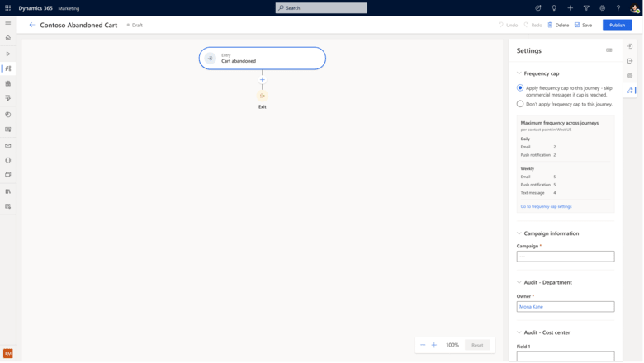
Task: Select Apply frequency cap to this journey
Action: (x=520, y=87)
